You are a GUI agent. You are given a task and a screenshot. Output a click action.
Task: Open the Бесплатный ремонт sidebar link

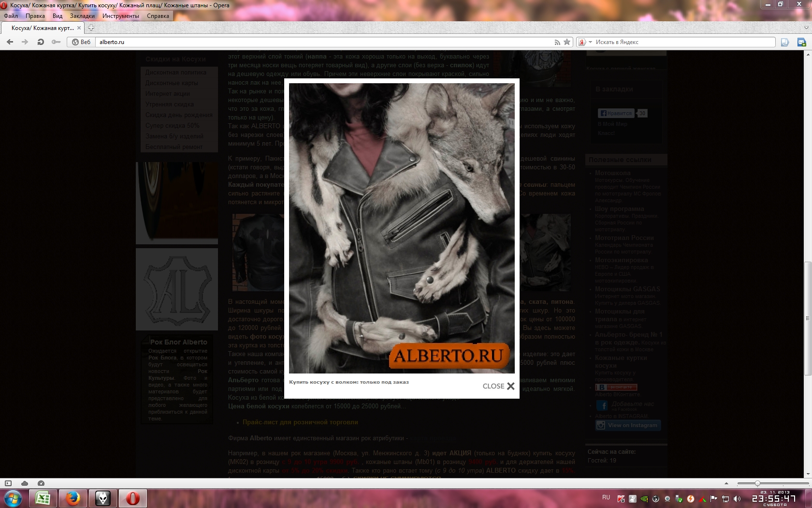click(x=174, y=147)
